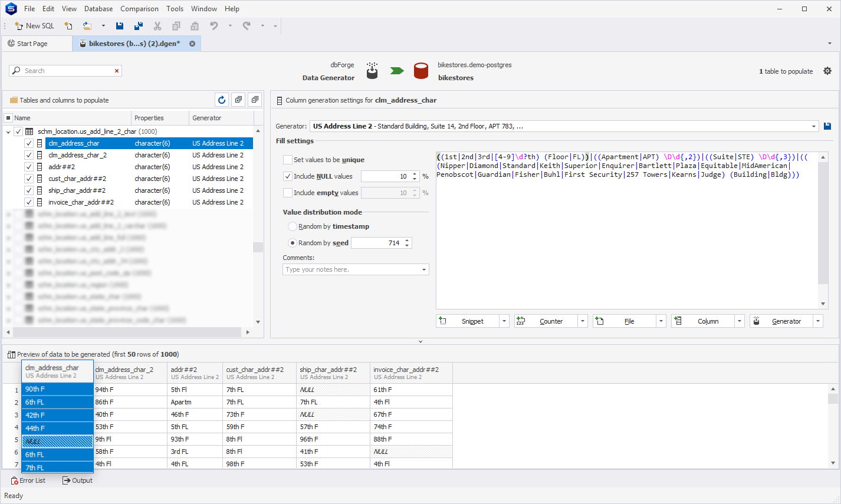
Task: Open the Database menu
Action: pyautogui.click(x=98, y=9)
